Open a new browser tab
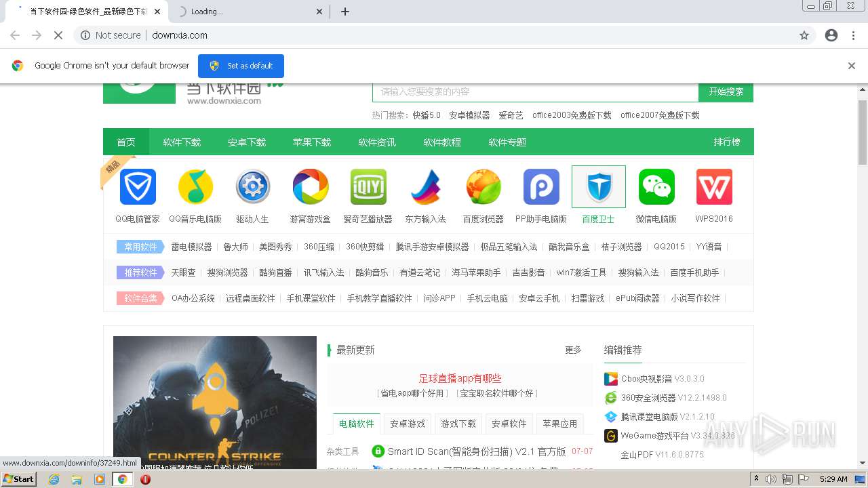868x488 pixels. (345, 12)
